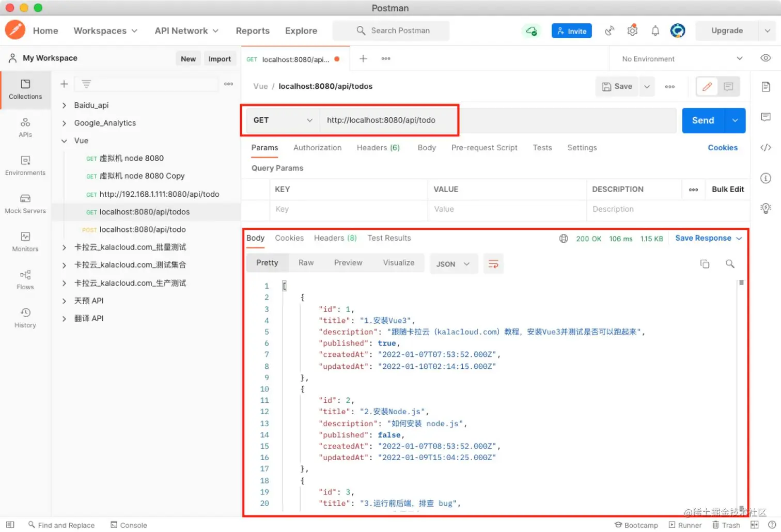
Task: Switch to edit mode pencil icon
Action: click(x=707, y=86)
